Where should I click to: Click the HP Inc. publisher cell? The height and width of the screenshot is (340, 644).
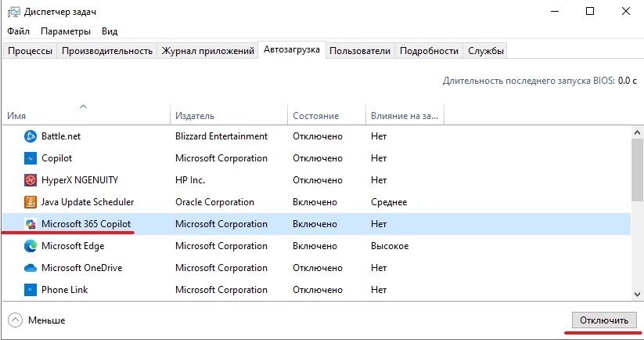[x=190, y=180]
